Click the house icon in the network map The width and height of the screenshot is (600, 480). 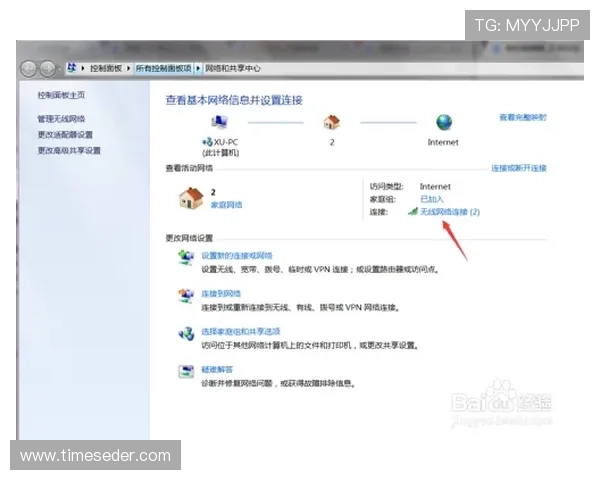tap(331, 122)
